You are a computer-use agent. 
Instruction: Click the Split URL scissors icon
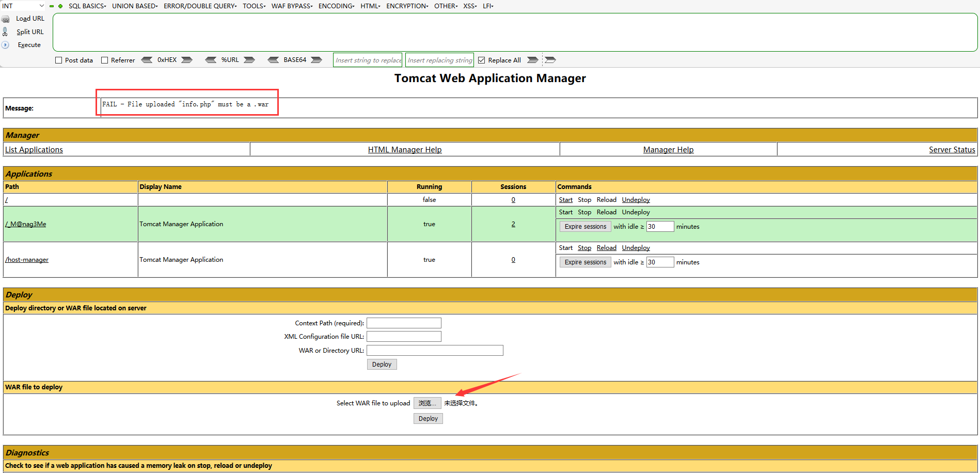pyautogui.click(x=5, y=31)
